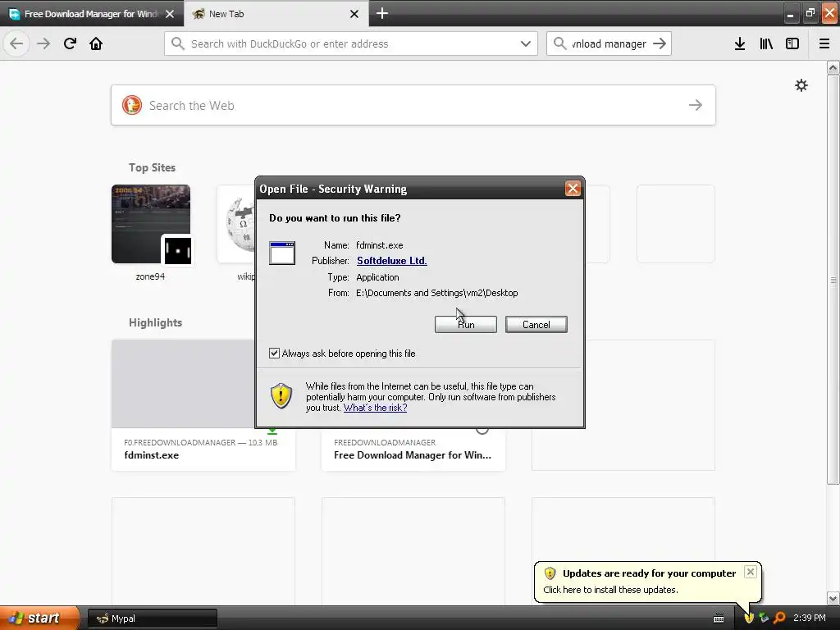The height and width of the screenshot is (630, 840).
Task: Open the Windows Start menu
Action: 39,618
